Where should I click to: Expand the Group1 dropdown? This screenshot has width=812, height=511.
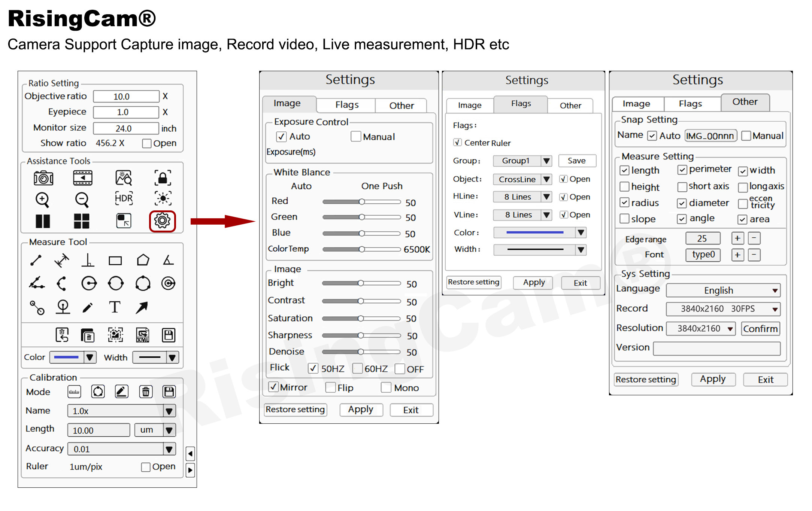point(546,161)
